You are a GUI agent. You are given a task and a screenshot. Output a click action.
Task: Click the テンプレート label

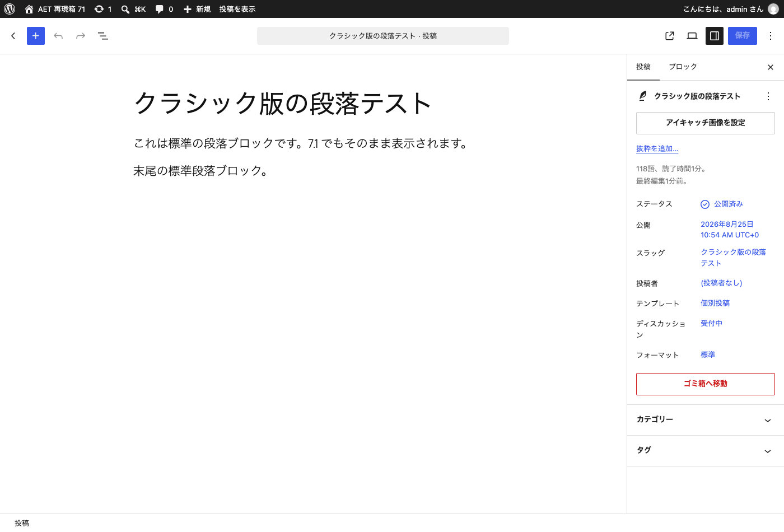point(657,304)
